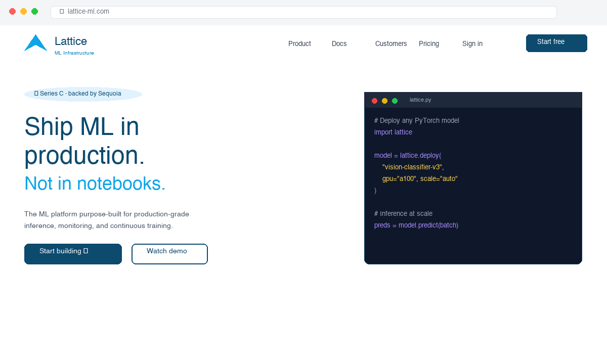607x364 pixels.
Task: Click the Lattice triangle logo icon
Action: (35, 43)
